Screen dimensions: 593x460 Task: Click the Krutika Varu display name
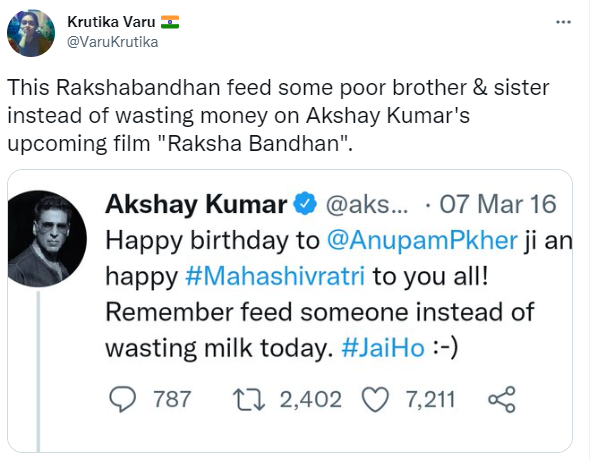pos(111,22)
